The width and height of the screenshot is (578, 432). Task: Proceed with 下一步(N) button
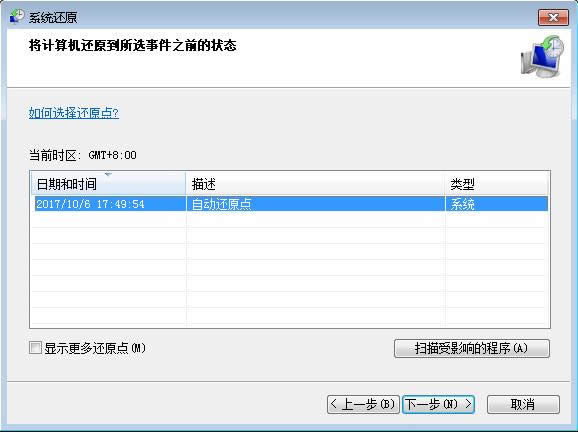tap(438, 404)
